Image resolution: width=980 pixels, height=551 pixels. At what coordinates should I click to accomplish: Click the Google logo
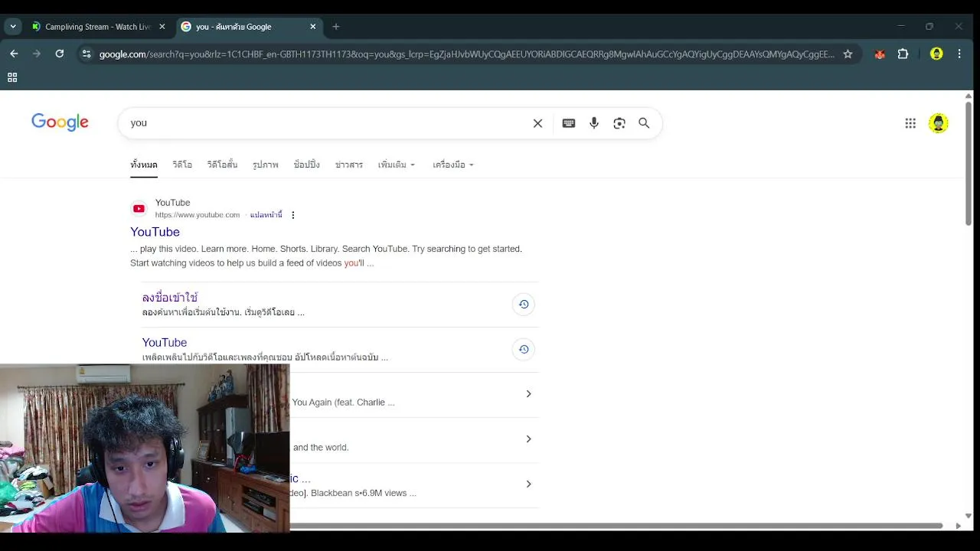click(x=60, y=122)
